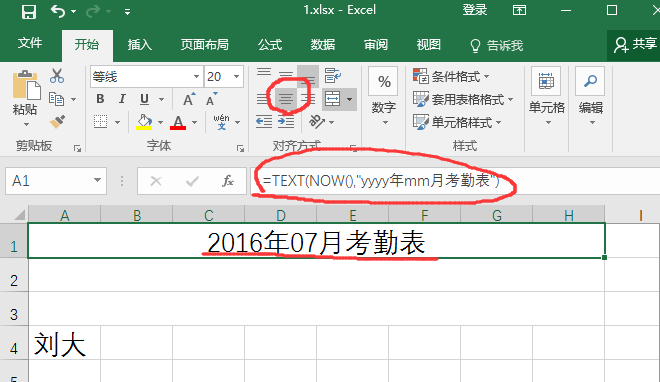Click the wén phonetic guide icon
Image resolution: width=660 pixels, height=382 pixels.
click(x=221, y=122)
